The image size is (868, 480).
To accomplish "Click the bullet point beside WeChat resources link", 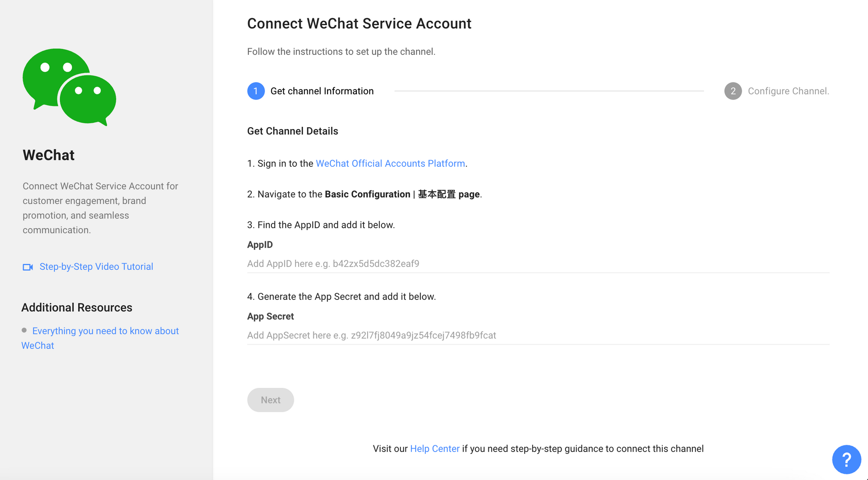I will (25, 330).
